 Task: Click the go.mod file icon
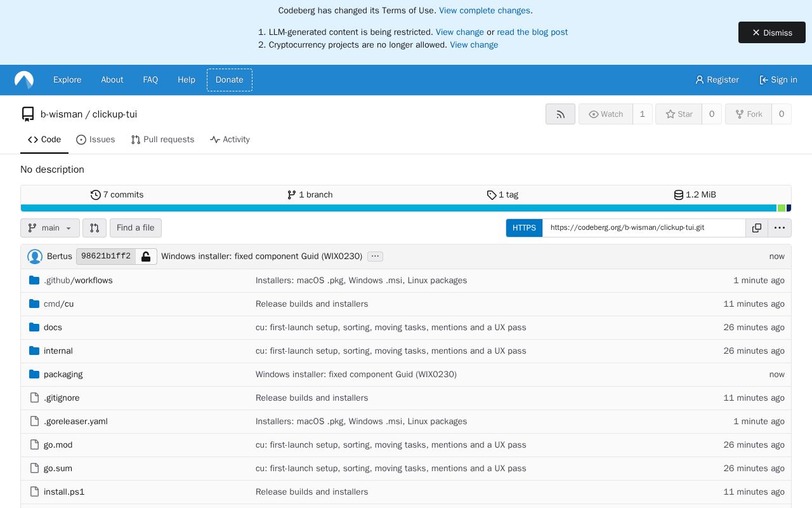coord(34,445)
